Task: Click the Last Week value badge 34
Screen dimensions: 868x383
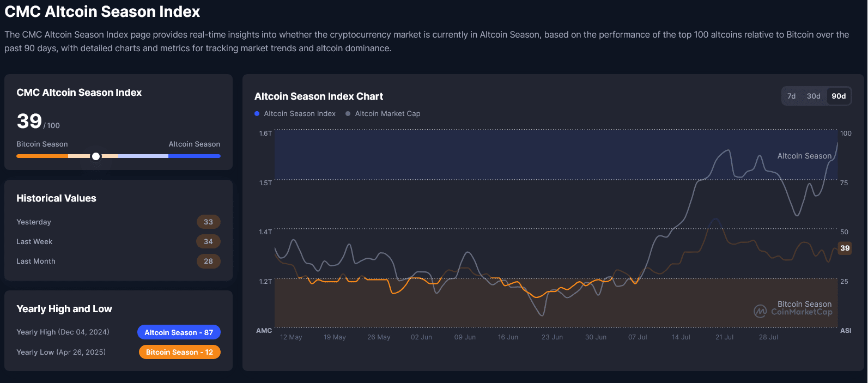Action: coord(208,241)
